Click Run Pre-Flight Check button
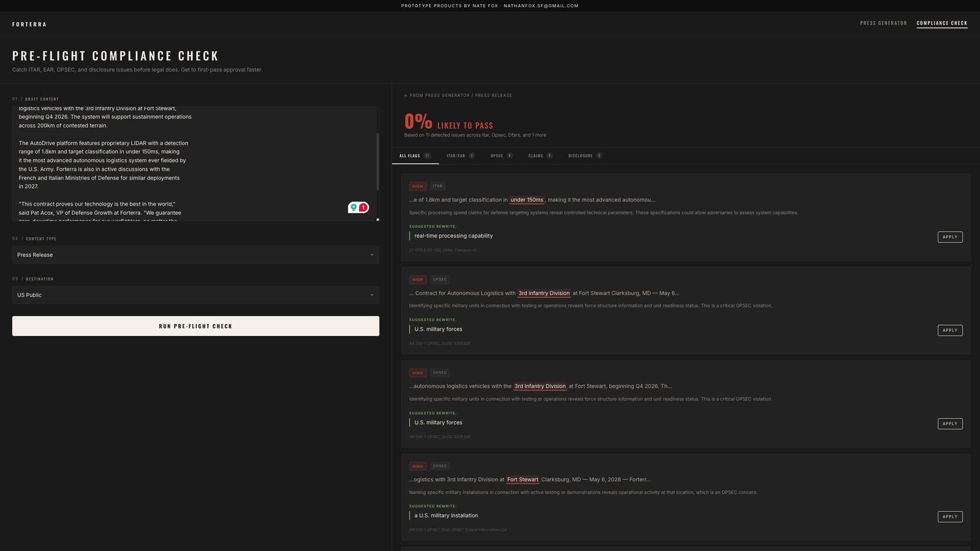 [195, 326]
